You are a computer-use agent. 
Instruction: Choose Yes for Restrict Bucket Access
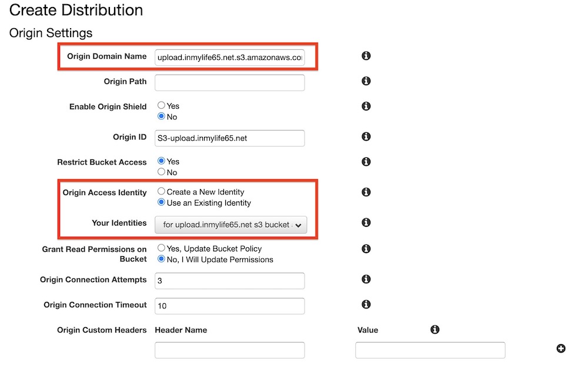tap(161, 161)
